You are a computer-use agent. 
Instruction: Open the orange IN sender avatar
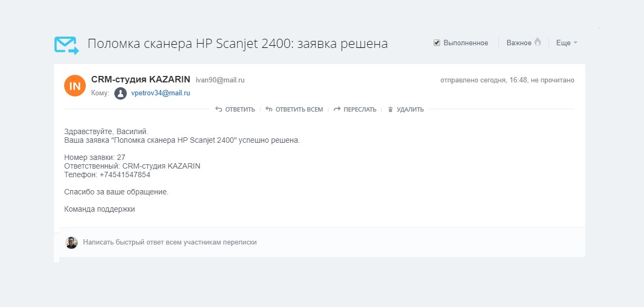pyautogui.click(x=75, y=86)
